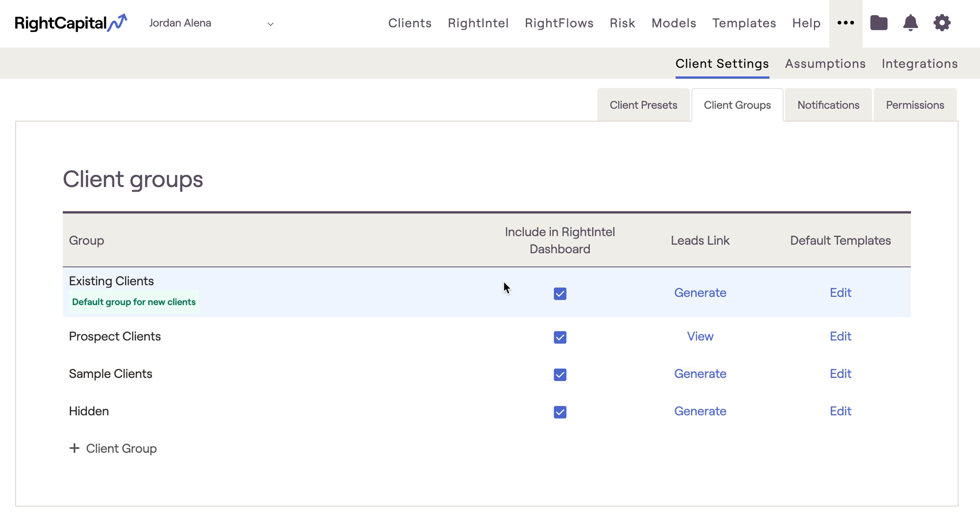Edit default templates for Hidden group
This screenshot has height=519, width=980.
click(840, 411)
